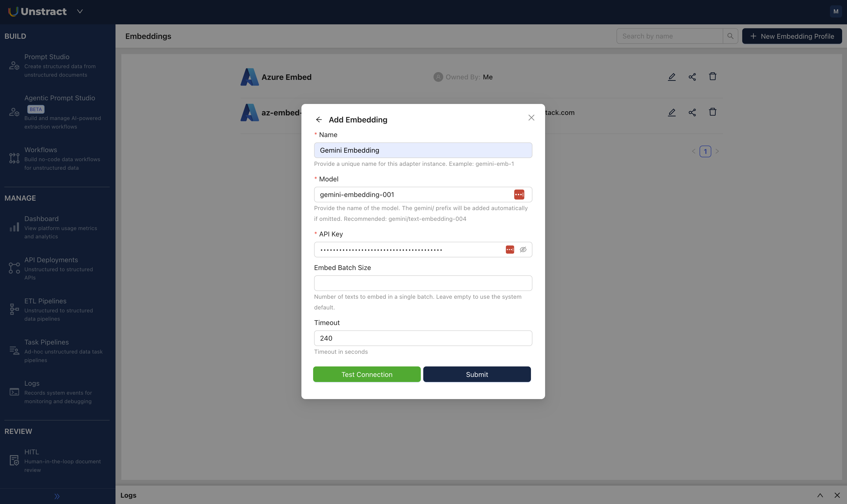Delete the Azure Embed profile
The height and width of the screenshot is (504, 847).
click(x=713, y=76)
